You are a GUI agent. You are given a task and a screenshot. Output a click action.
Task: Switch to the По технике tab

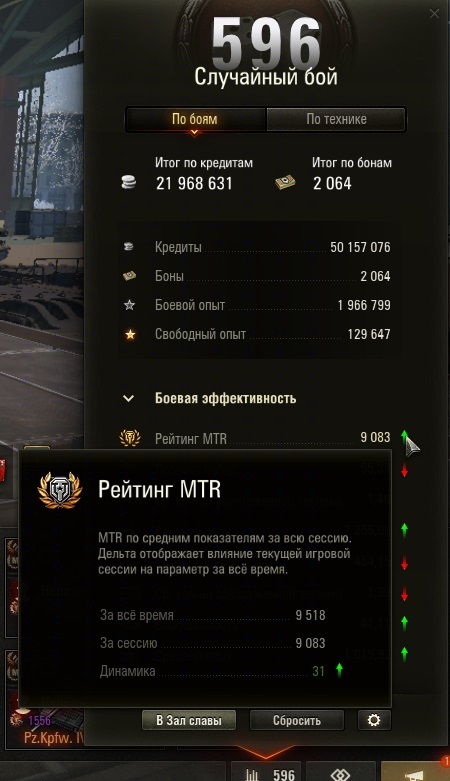click(336, 119)
